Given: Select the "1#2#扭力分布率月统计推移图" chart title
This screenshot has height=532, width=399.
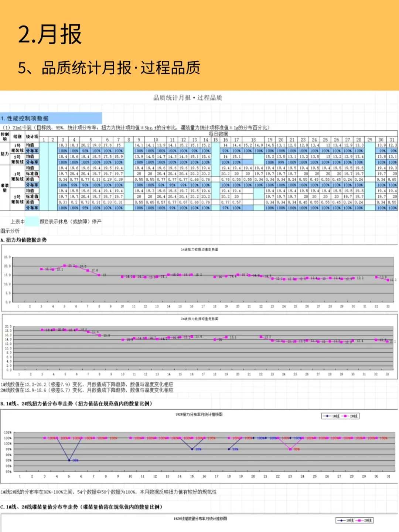Looking at the screenshot, I should [199, 415].
